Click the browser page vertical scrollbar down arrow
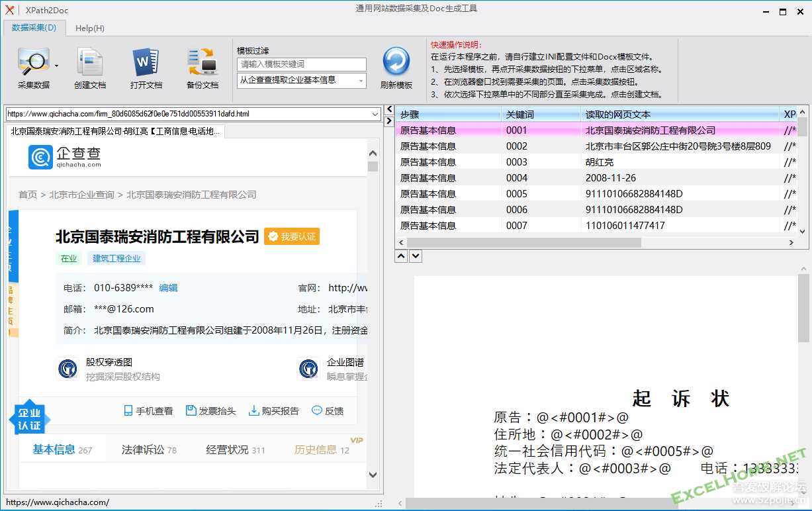 pos(373,475)
